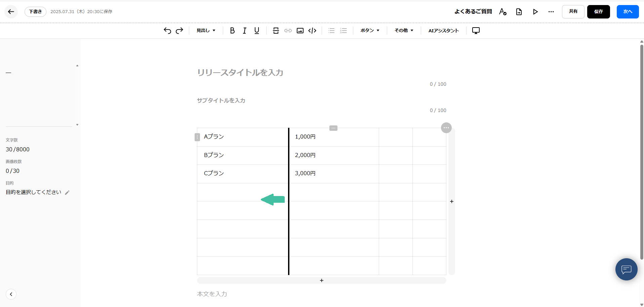644x307 pixels.
Task: Open the image insertion tool
Action: (300, 30)
